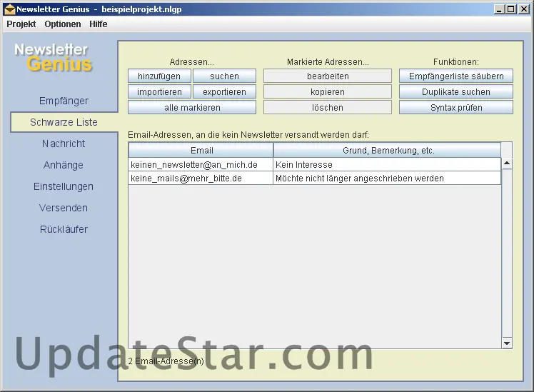Select keinen_newsletter@an_mich.de email cell

point(201,164)
